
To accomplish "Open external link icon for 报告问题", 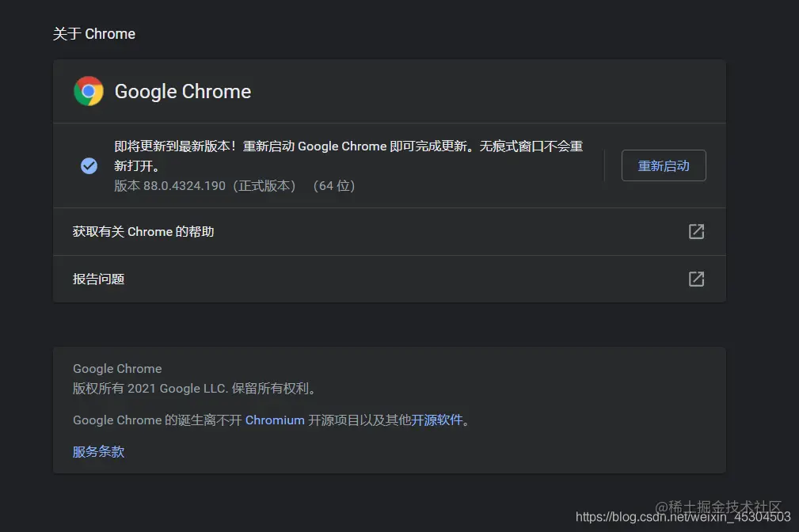I will point(696,279).
